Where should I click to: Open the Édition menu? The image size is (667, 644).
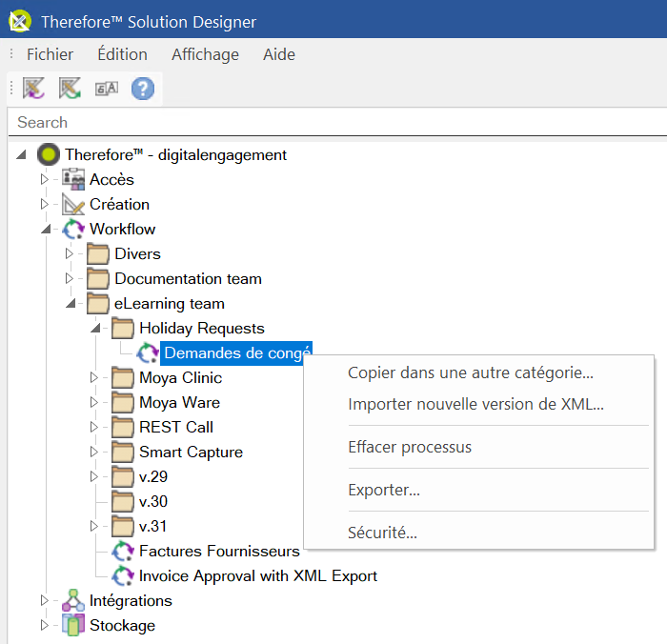[x=123, y=54]
